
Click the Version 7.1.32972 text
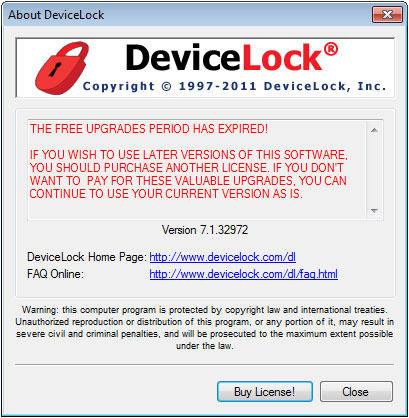(205, 230)
